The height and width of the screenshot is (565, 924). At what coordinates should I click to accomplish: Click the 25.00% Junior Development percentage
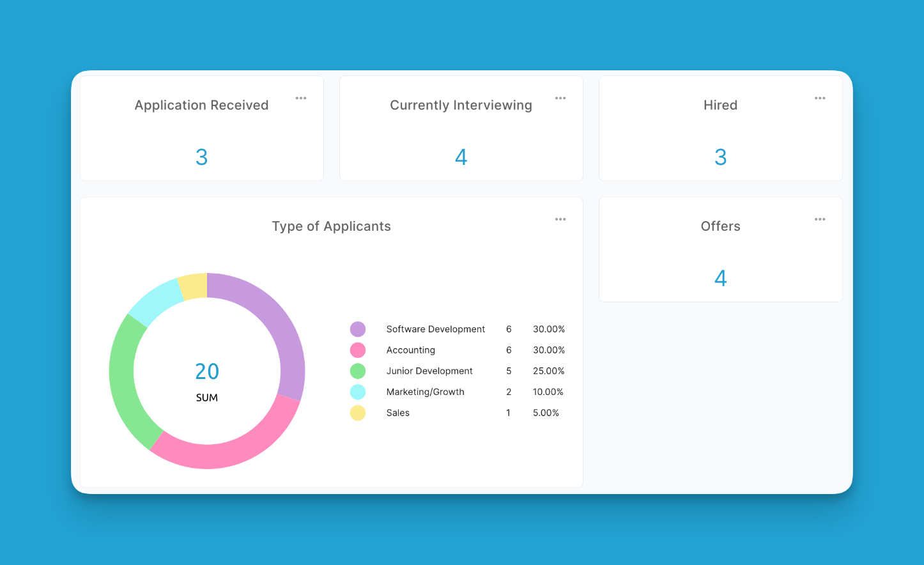(x=549, y=371)
